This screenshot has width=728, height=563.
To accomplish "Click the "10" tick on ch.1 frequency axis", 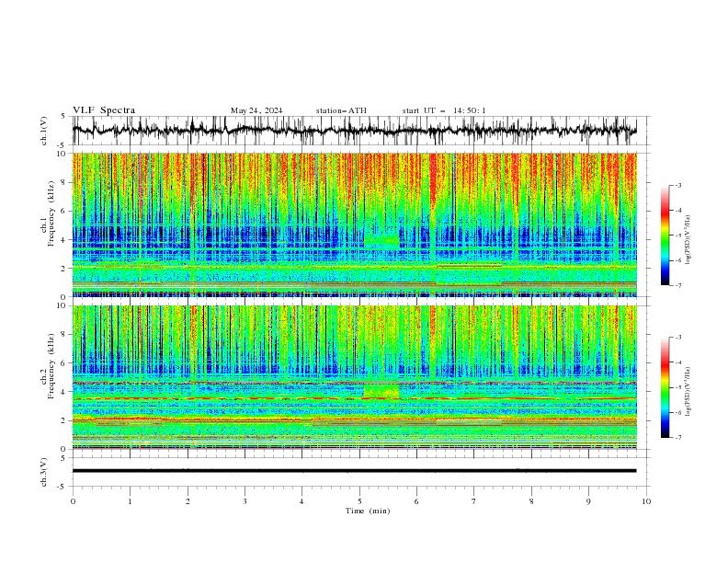I will click(63, 154).
